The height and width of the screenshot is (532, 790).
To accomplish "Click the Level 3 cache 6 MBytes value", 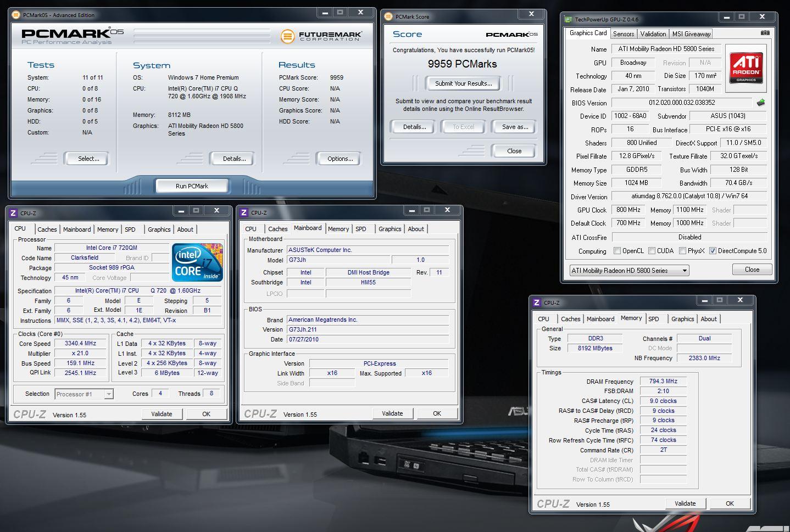I will [x=167, y=373].
